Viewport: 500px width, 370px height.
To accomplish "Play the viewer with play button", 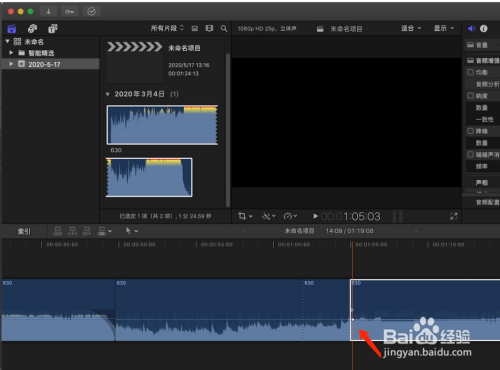I will point(315,216).
